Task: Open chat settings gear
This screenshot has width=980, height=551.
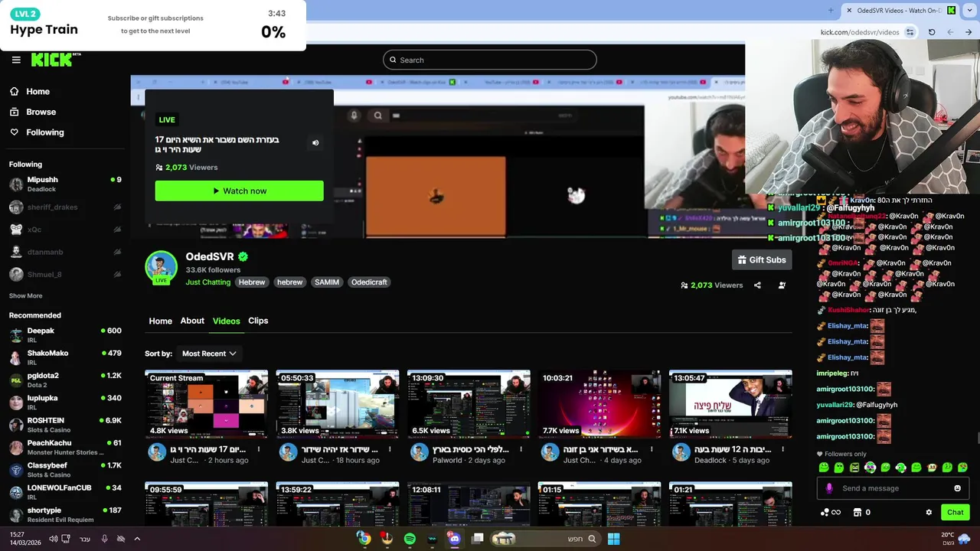Action: [929, 513]
